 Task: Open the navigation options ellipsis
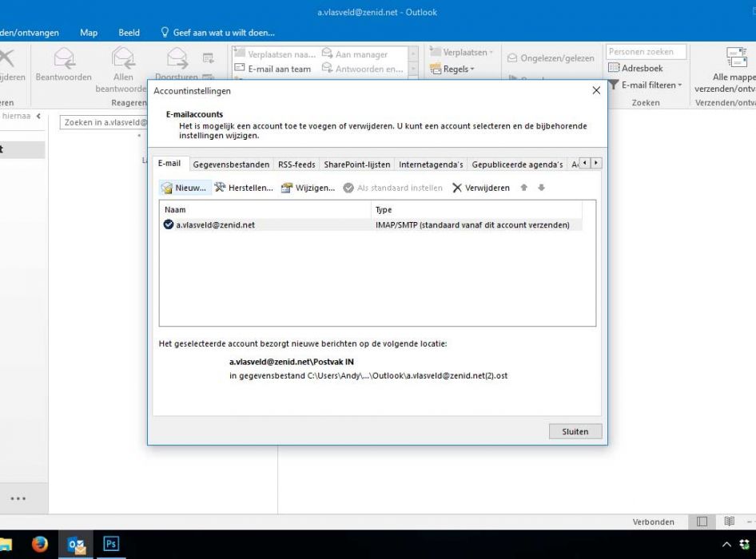(x=18, y=498)
